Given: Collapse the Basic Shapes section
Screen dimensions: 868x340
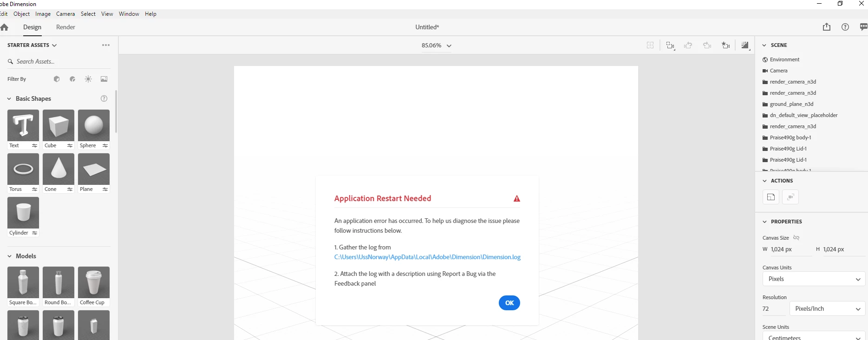Looking at the screenshot, I should (x=9, y=98).
